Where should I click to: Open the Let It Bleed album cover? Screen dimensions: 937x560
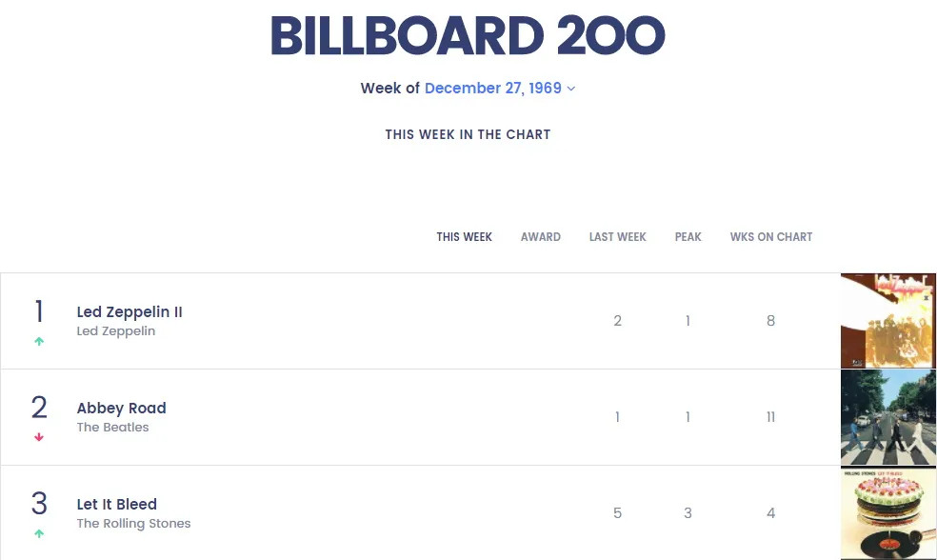[887, 513]
